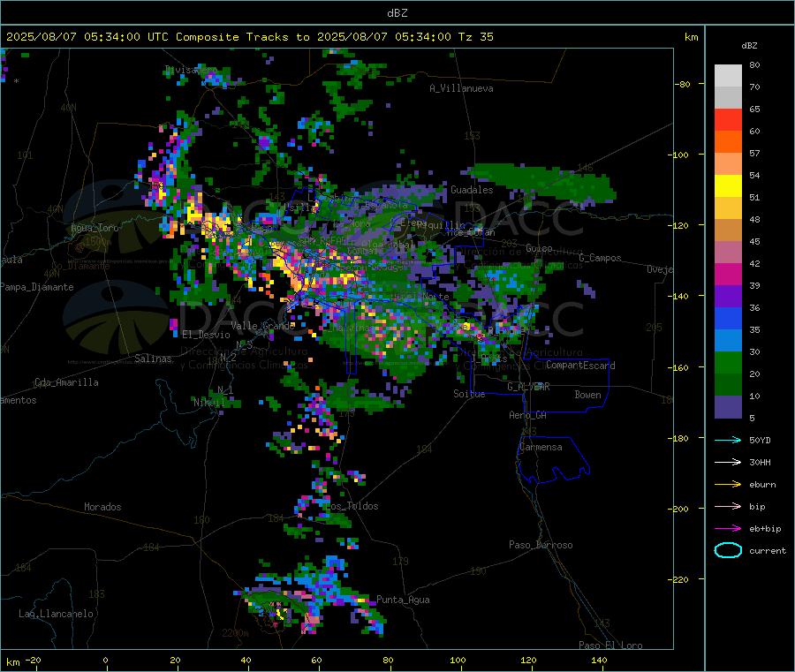Click the 'G_Campos' map label
Screen dimensions: 795x672
[x=600, y=258]
